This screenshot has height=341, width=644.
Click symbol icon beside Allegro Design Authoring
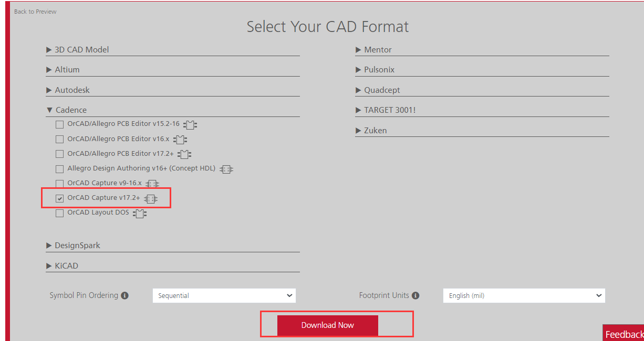coord(226,169)
